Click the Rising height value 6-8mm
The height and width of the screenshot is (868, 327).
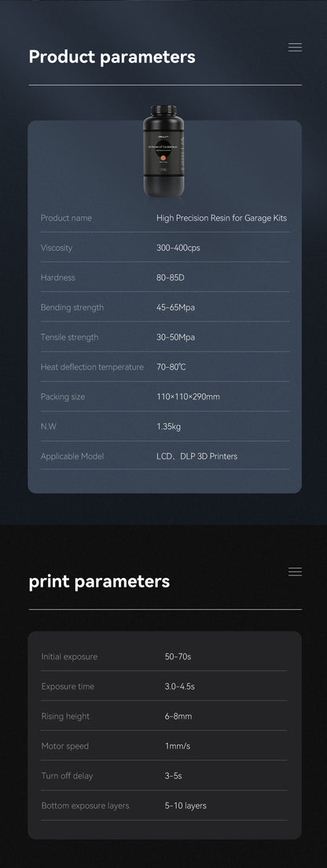pyautogui.click(x=178, y=716)
